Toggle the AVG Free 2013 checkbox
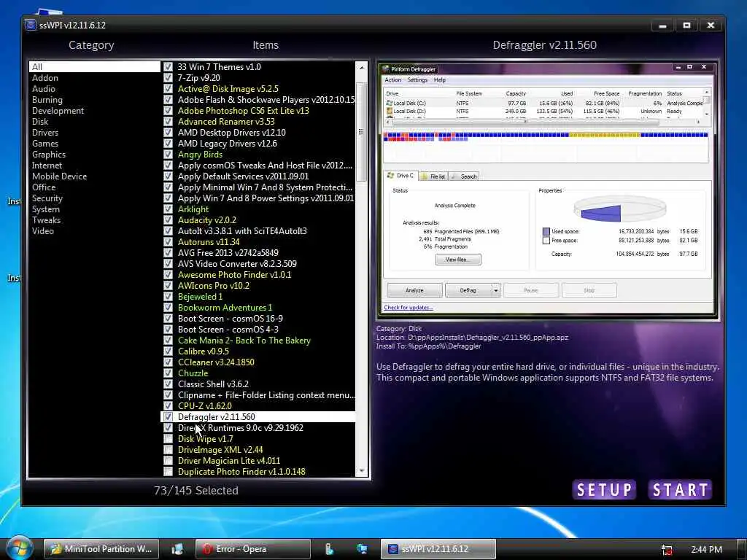This screenshot has width=747, height=560. tap(169, 253)
